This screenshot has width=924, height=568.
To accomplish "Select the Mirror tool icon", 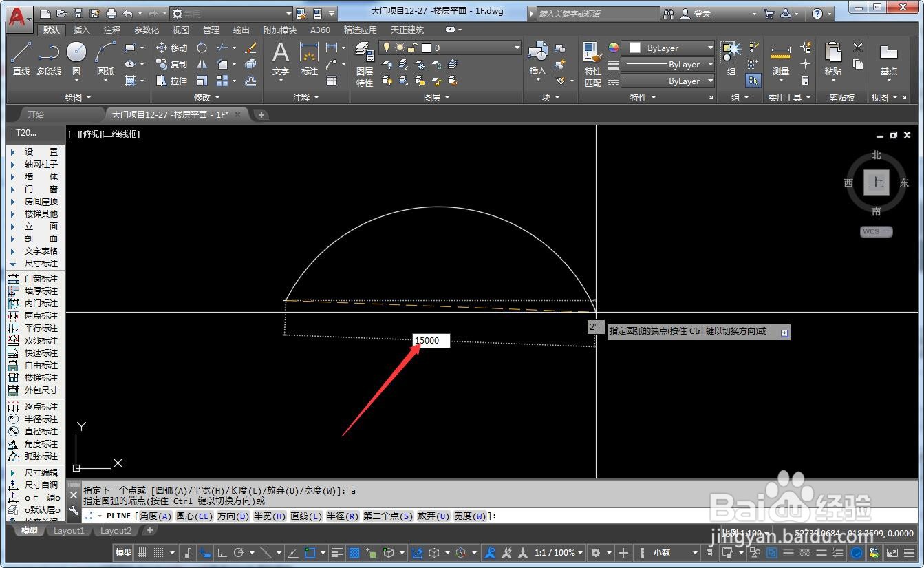I will click(x=202, y=64).
